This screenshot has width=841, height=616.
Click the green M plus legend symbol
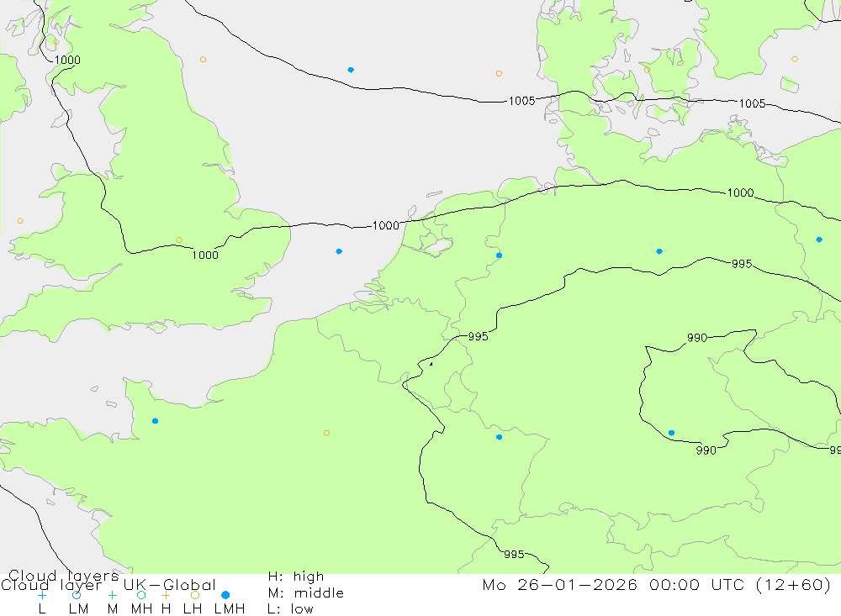tap(112, 595)
